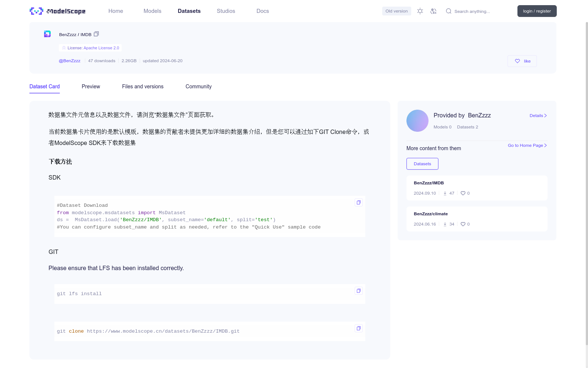Copy the SDK dataset download code
Image resolution: width=588 pixels, height=368 pixels.
click(x=359, y=202)
